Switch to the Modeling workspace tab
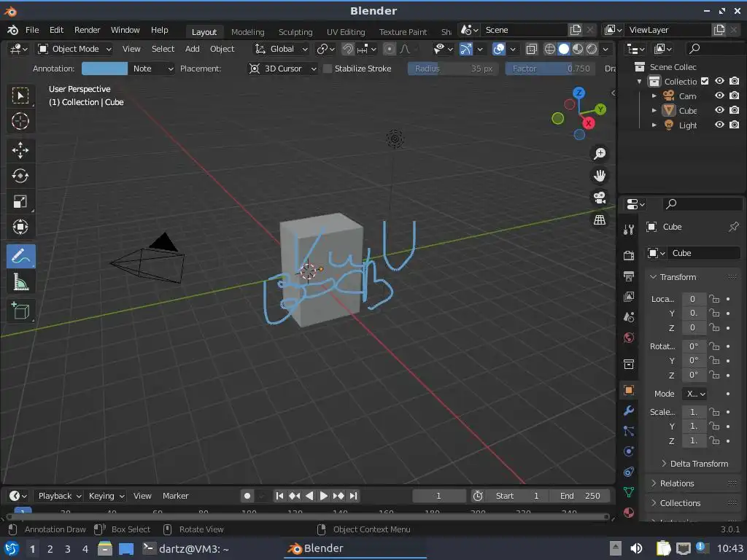 point(248,32)
